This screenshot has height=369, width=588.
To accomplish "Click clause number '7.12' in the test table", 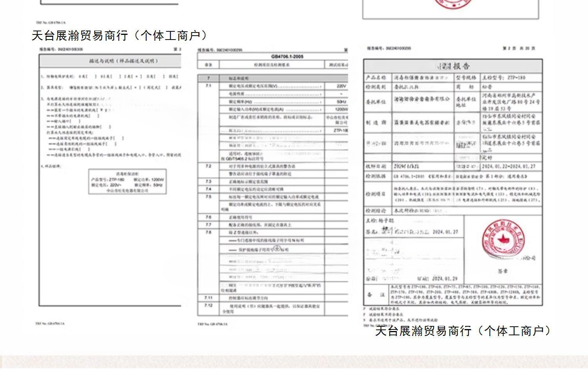I will 209,306.
